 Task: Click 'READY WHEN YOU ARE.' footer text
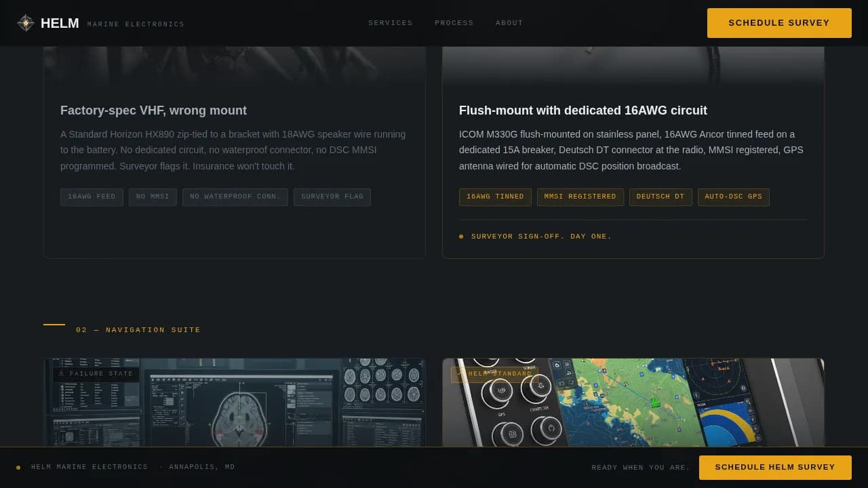point(641,468)
